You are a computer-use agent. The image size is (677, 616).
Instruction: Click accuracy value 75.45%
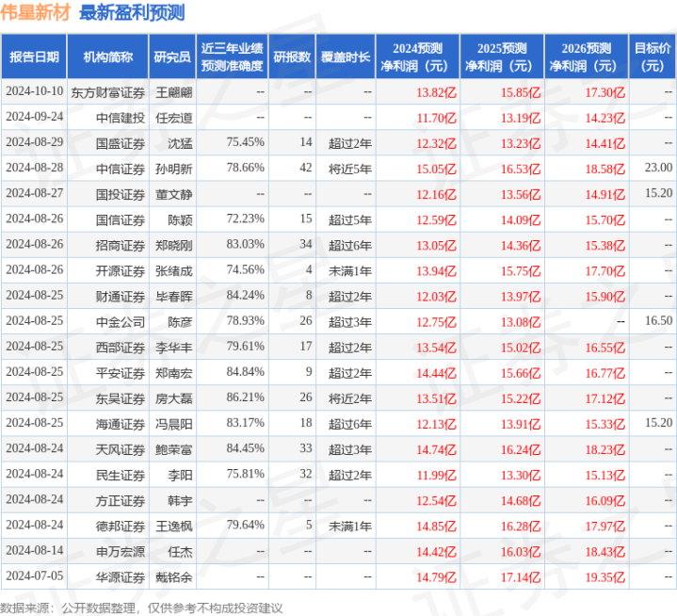point(245,142)
